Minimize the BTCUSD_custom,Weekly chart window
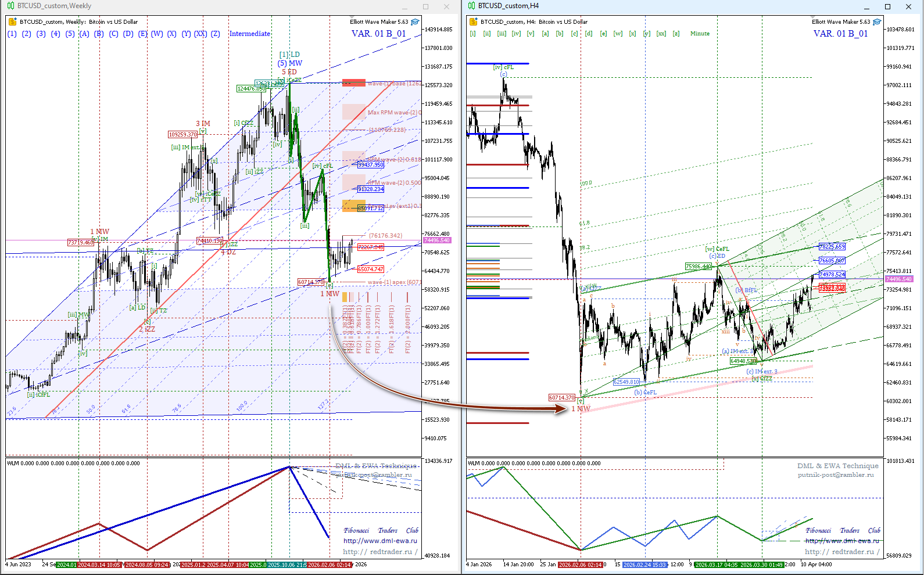Image resolution: width=924 pixels, height=575 pixels. 404,6
